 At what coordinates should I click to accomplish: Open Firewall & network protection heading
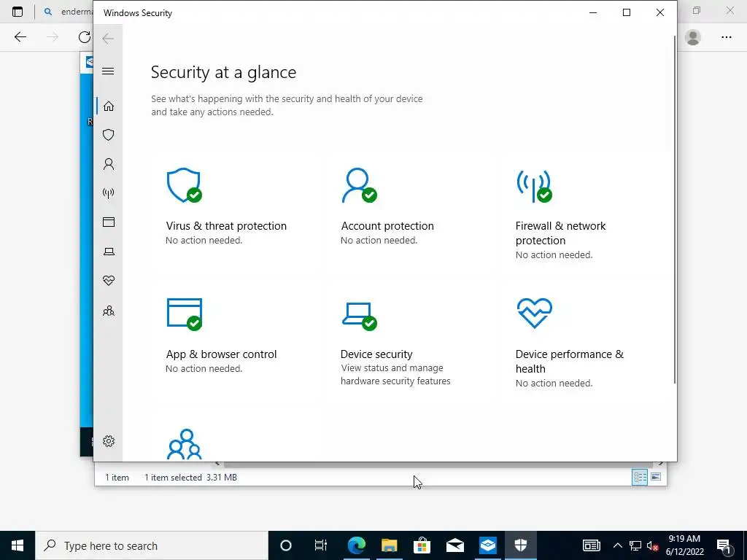click(560, 233)
